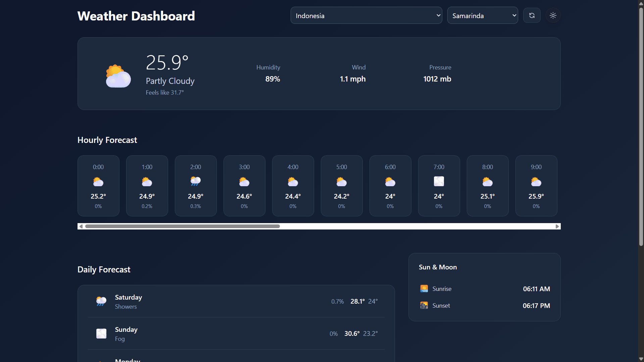Image resolution: width=644 pixels, height=362 pixels.
Task: Click the Sunday fog icon
Action: pos(101,333)
